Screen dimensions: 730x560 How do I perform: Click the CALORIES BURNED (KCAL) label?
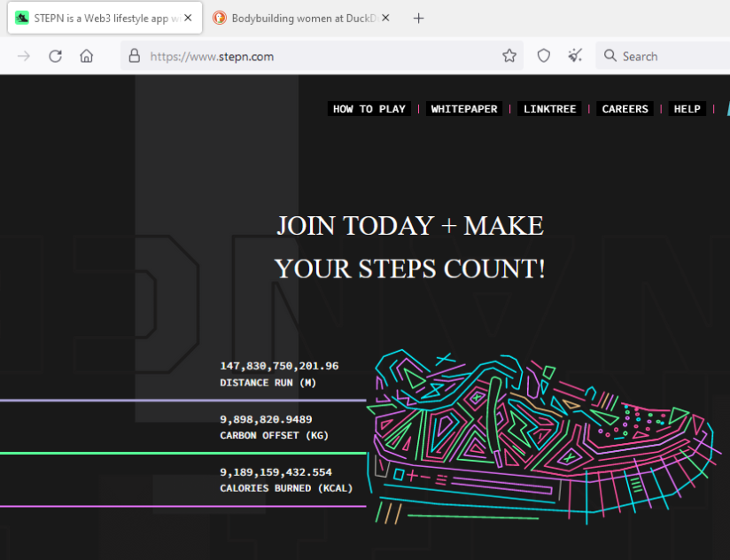pyautogui.click(x=286, y=488)
